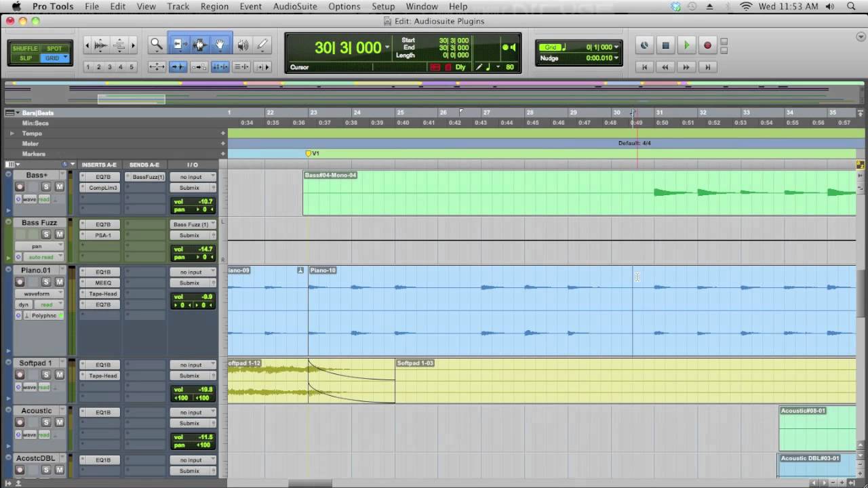Image resolution: width=868 pixels, height=488 pixels.
Task: Click Go to End button
Action: coord(707,67)
